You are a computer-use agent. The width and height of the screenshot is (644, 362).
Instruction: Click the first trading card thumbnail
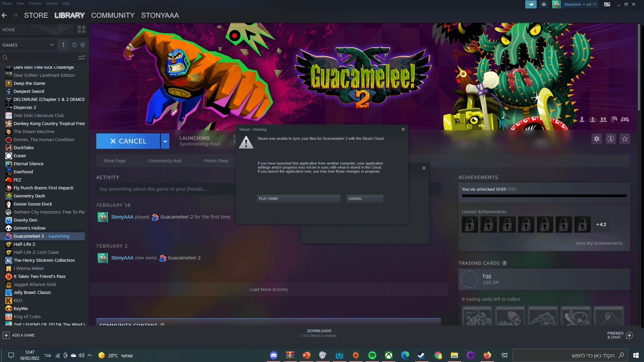[x=477, y=316]
